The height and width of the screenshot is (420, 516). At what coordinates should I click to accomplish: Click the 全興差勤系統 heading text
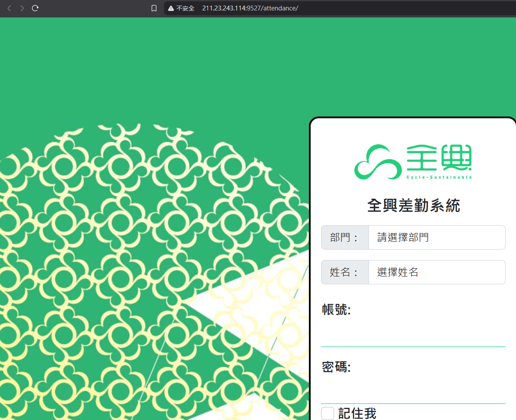pyautogui.click(x=413, y=206)
